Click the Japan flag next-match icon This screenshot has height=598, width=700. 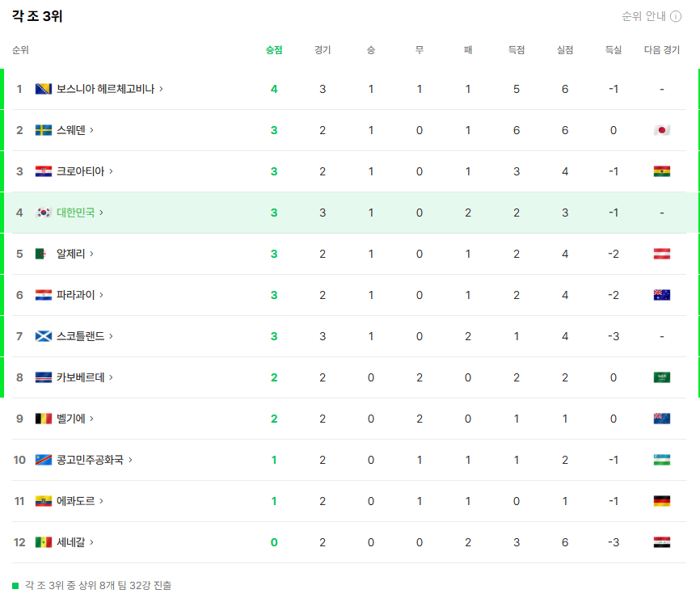tap(662, 130)
